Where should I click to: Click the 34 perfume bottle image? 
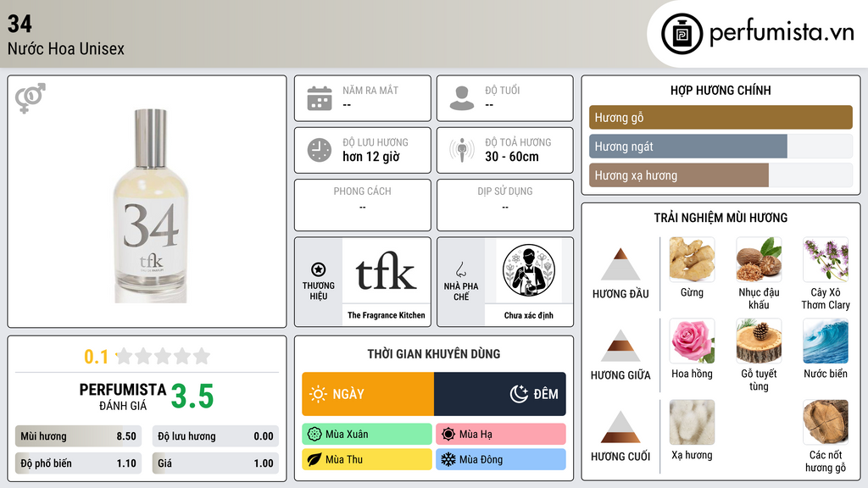point(150,206)
